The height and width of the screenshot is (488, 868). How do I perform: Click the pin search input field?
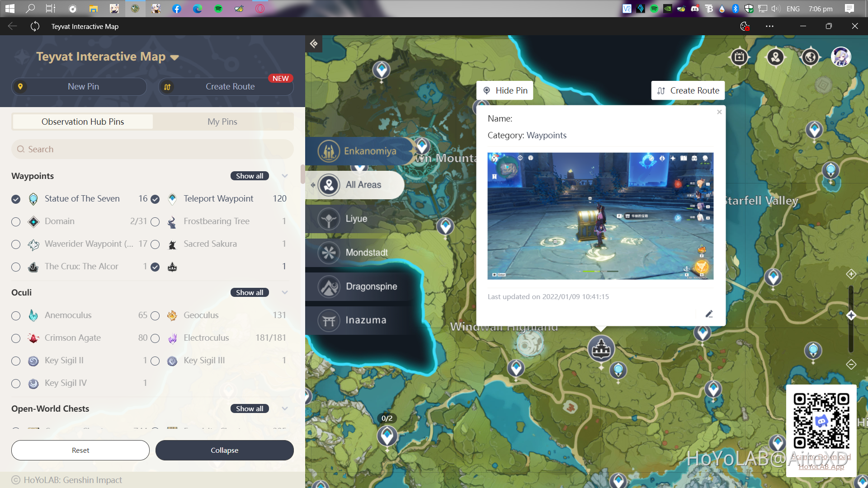coord(152,149)
